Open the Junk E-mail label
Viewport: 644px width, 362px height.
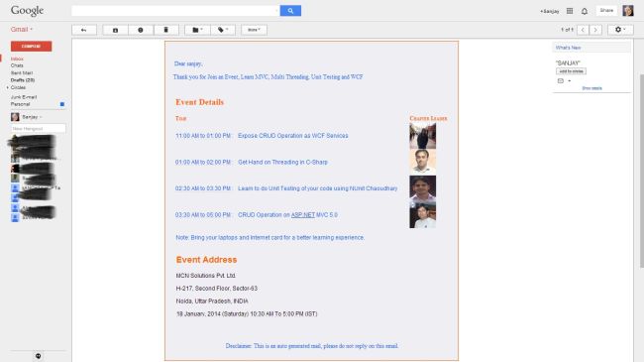pos(24,97)
